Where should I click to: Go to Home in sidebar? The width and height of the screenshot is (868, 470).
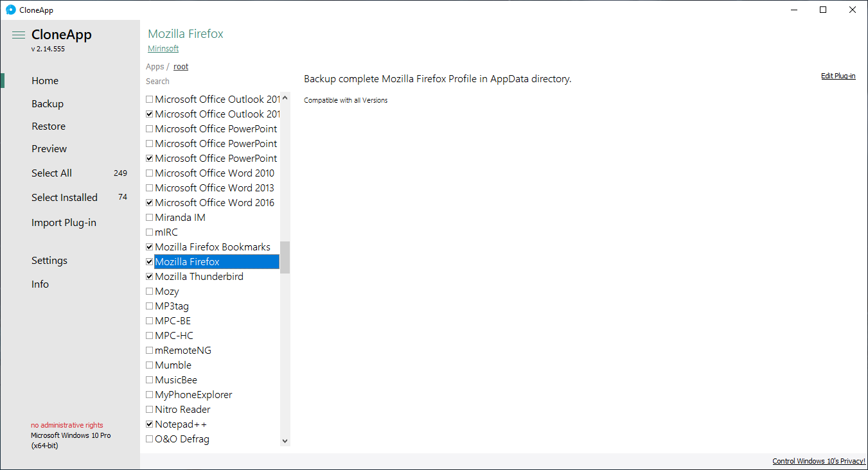tap(45, 81)
